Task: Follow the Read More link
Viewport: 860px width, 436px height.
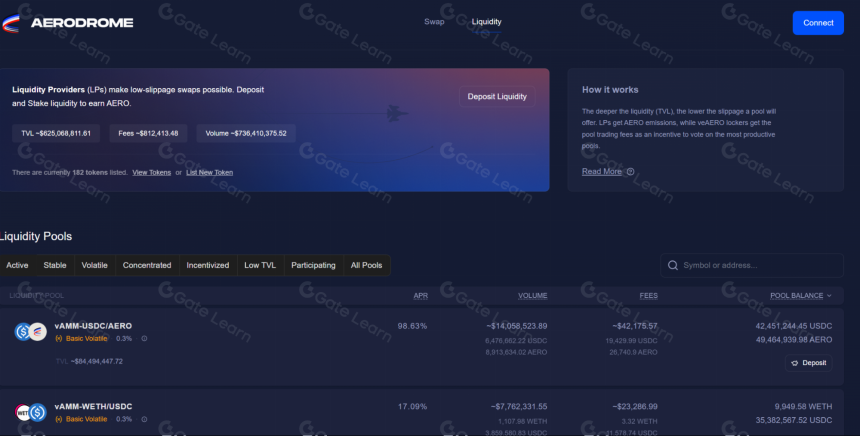Action: [602, 172]
